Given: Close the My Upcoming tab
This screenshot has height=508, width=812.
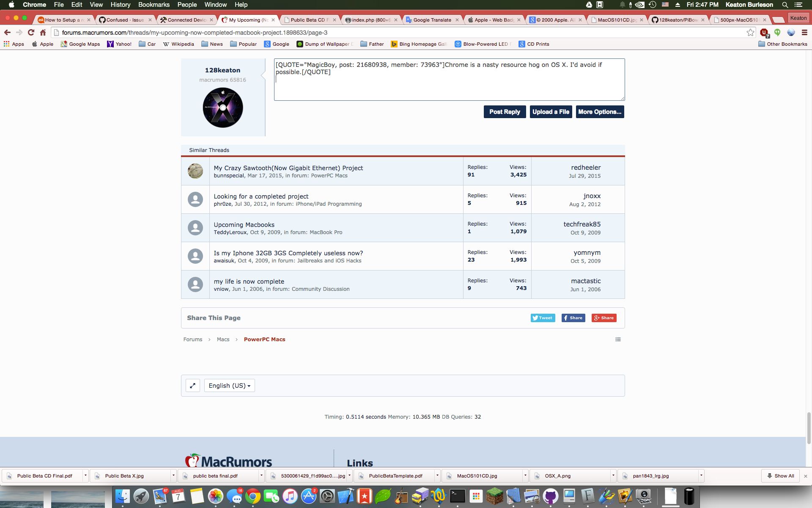Looking at the screenshot, I should (273, 20).
